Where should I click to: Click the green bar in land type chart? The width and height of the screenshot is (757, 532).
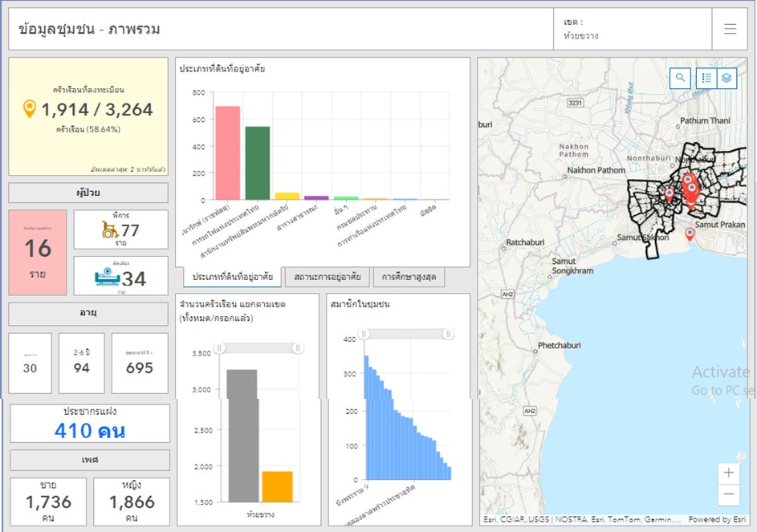(258, 163)
